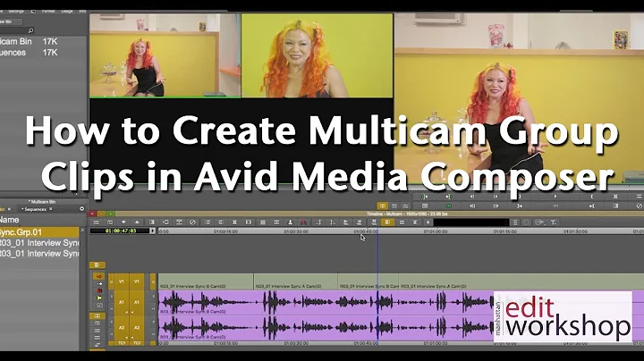Image resolution: width=644 pixels, height=361 pixels.
Task: Click the circle-slash icon in timeline toolbar
Action: point(192,222)
